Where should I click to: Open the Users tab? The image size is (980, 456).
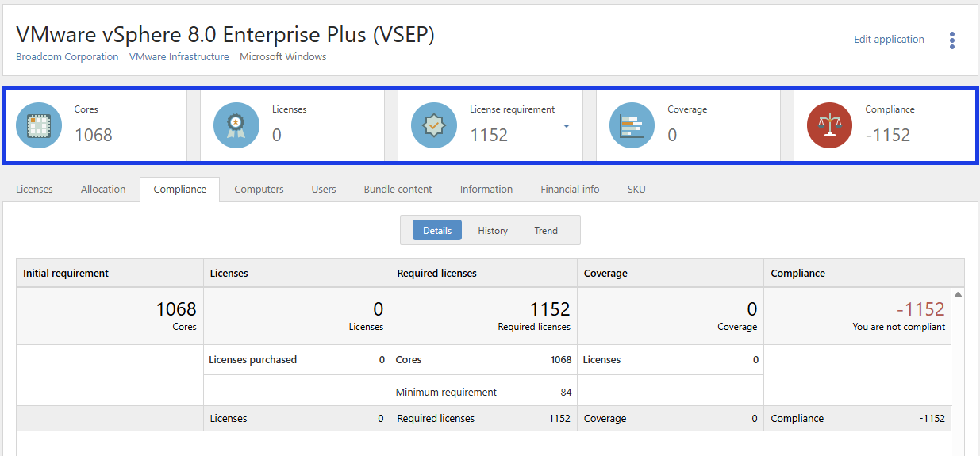coord(324,189)
